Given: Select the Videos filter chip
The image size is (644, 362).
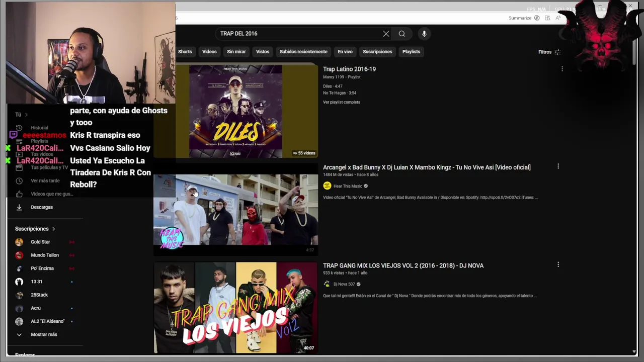Looking at the screenshot, I should click(209, 52).
